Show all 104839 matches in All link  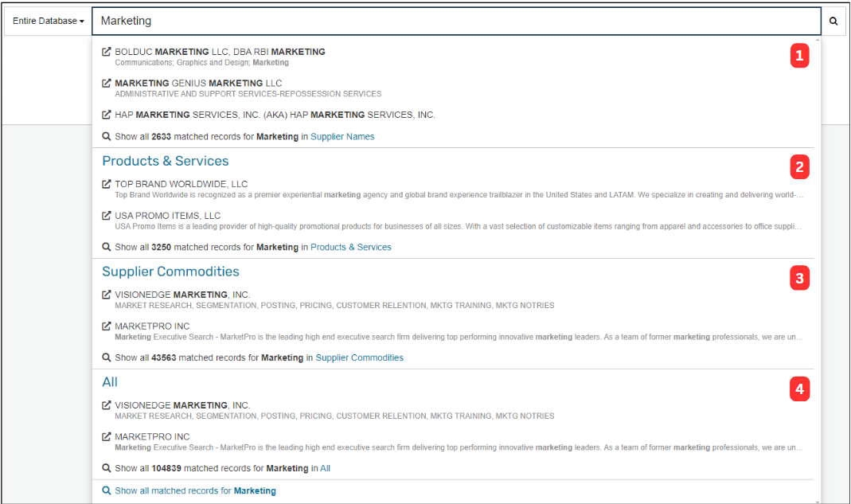point(325,468)
